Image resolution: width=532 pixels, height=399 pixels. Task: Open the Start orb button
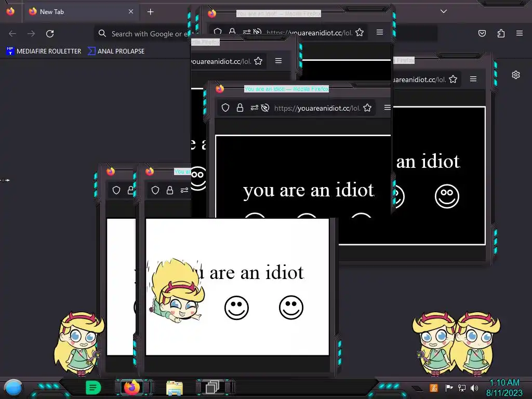13,389
